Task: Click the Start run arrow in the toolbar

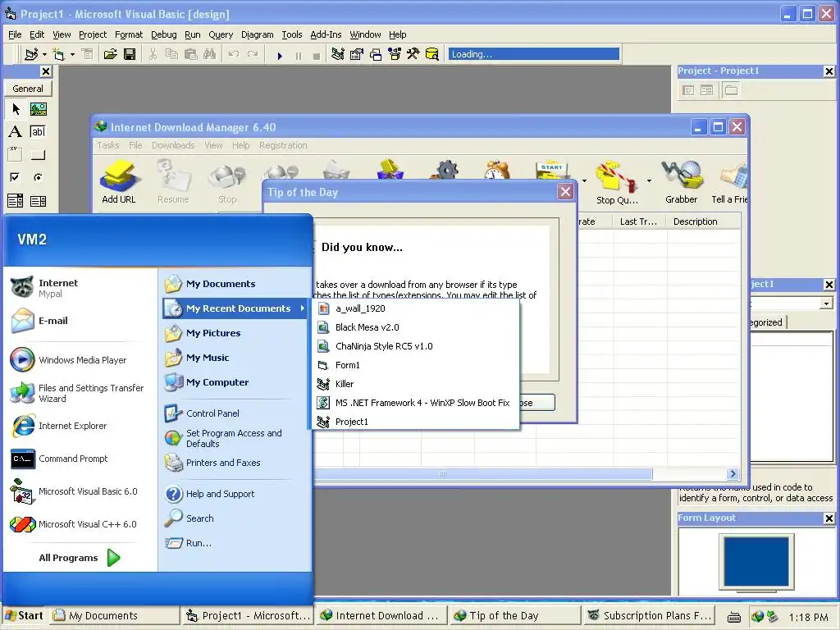Action: point(280,55)
